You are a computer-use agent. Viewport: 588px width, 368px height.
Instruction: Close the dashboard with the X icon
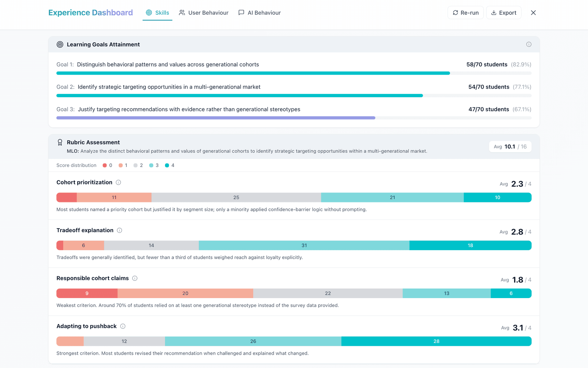(x=533, y=13)
